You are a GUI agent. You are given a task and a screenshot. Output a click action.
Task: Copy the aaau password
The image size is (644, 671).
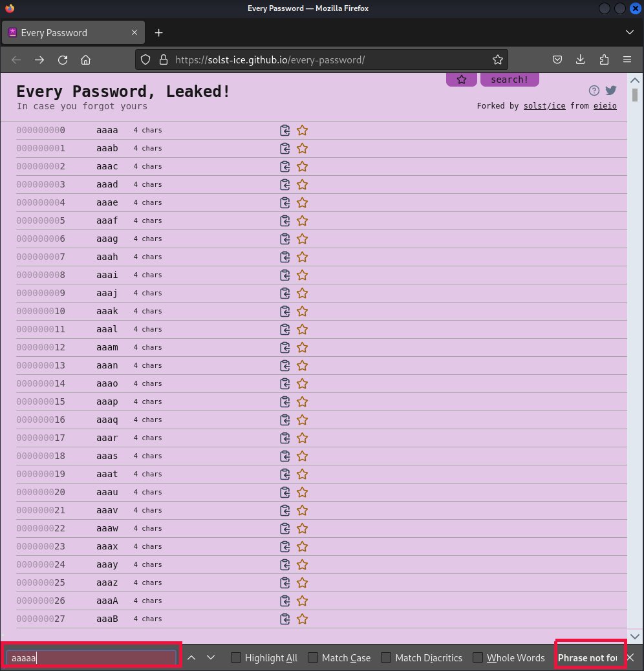tap(284, 493)
